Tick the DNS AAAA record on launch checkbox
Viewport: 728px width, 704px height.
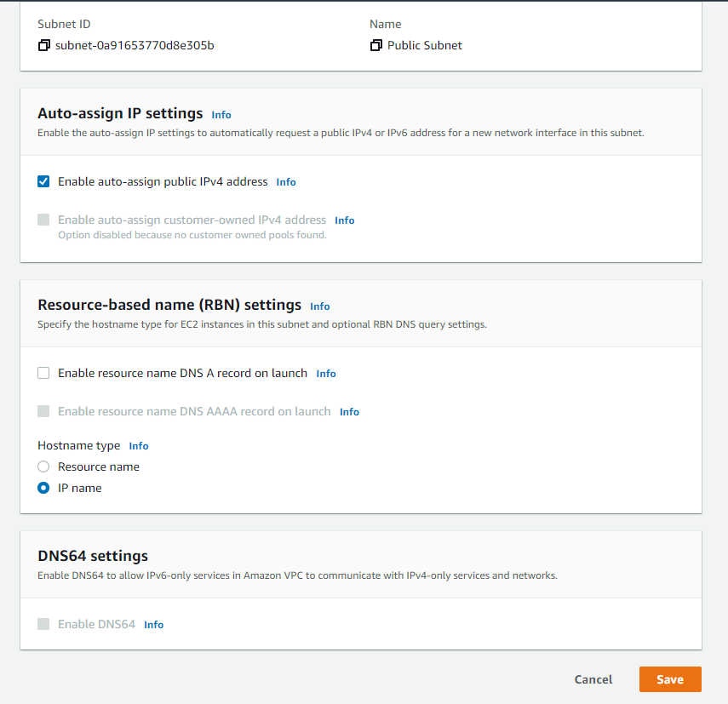click(43, 411)
